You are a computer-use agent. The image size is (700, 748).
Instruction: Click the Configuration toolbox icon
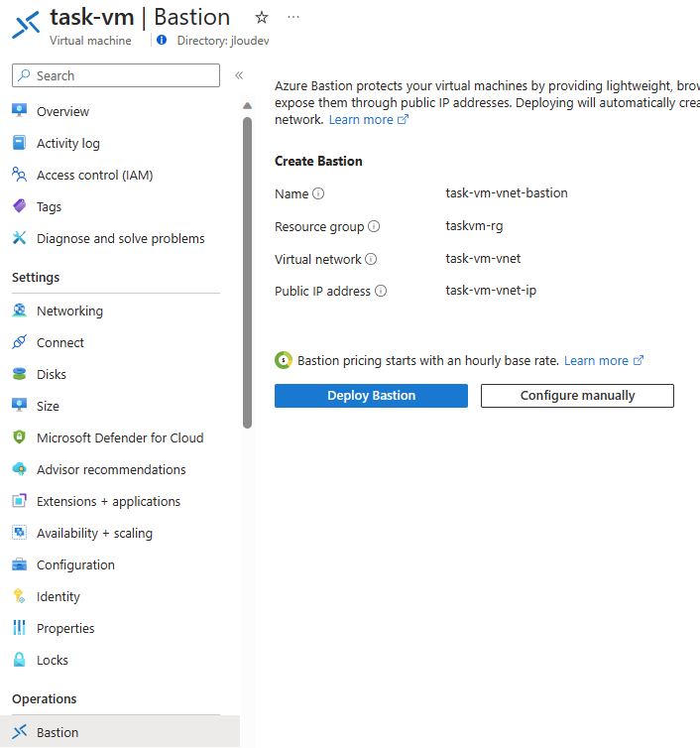[x=19, y=564]
